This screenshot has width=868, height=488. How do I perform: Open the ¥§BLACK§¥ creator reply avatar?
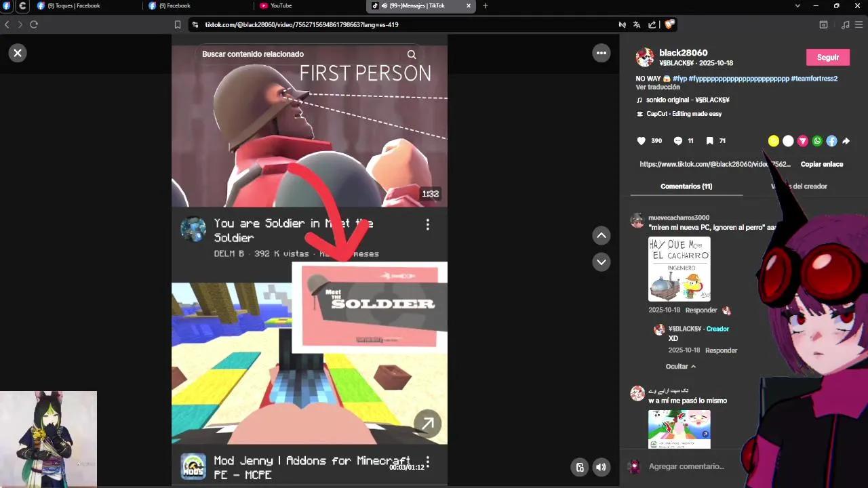[659, 330]
